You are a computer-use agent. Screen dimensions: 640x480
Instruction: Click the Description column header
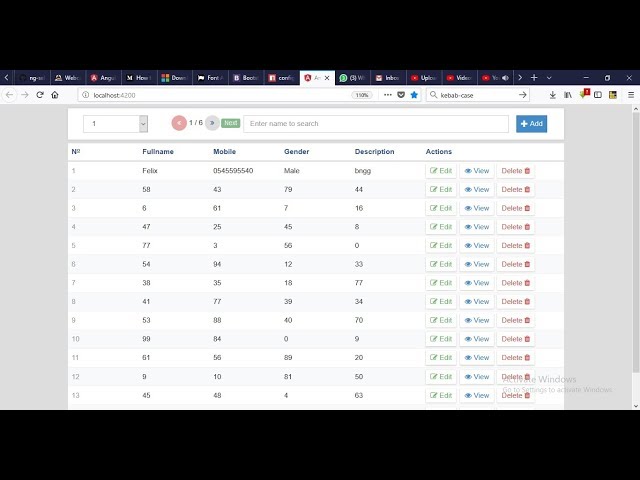[374, 151]
